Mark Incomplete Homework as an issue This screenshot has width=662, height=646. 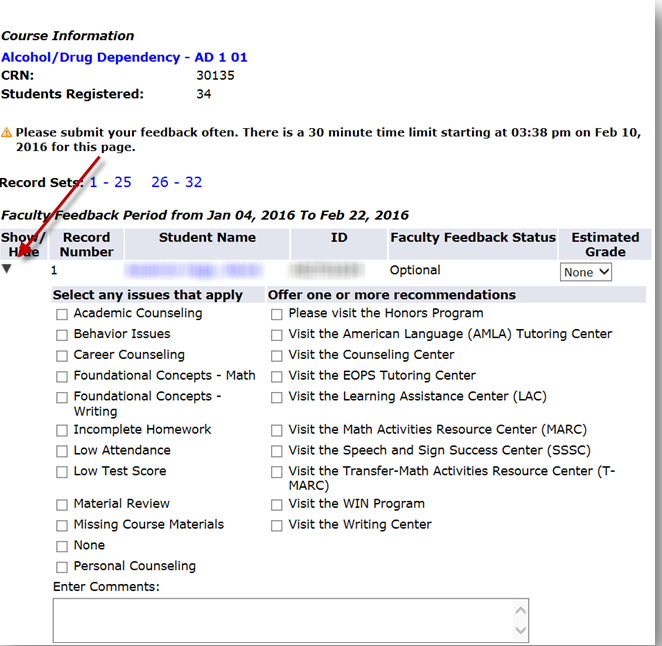click(62, 430)
